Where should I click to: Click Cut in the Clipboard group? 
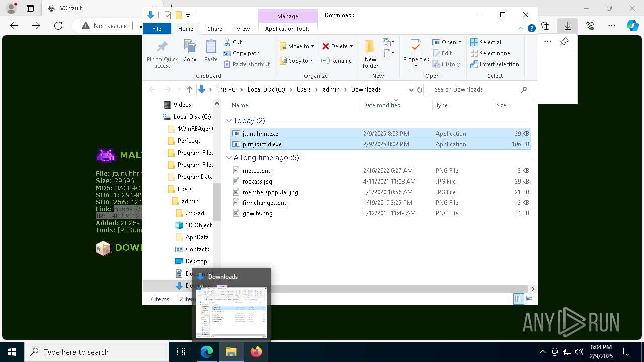click(x=233, y=42)
